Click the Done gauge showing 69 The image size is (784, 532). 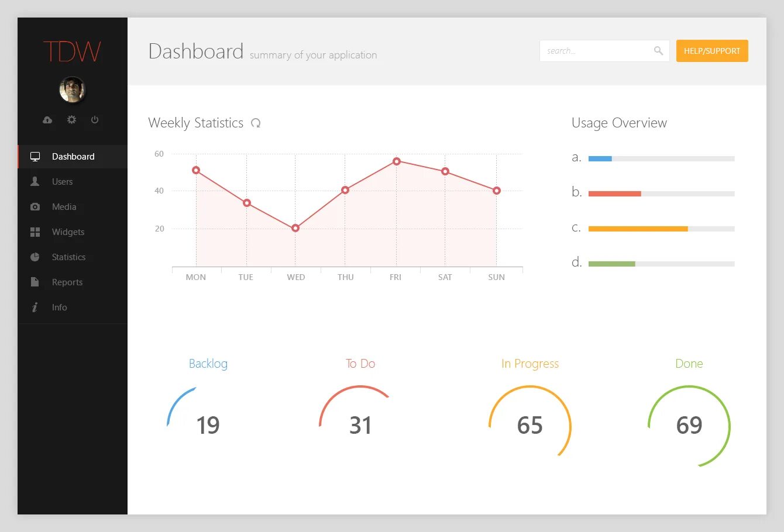click(689, 425)
